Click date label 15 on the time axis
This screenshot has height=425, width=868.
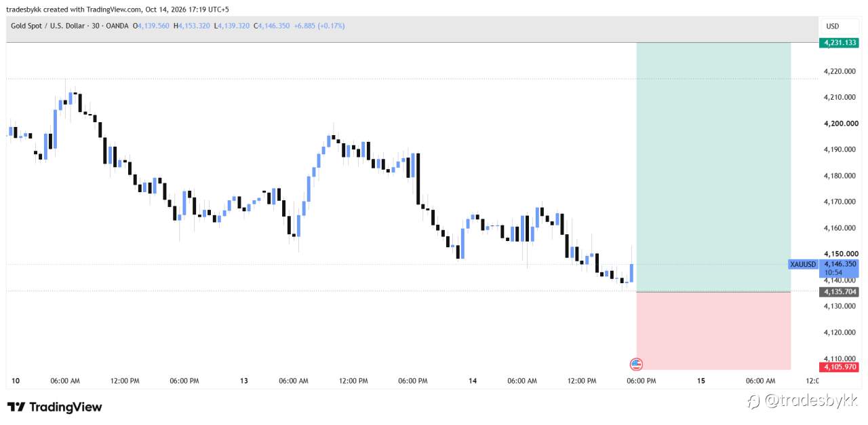click(x=701, y=381)
